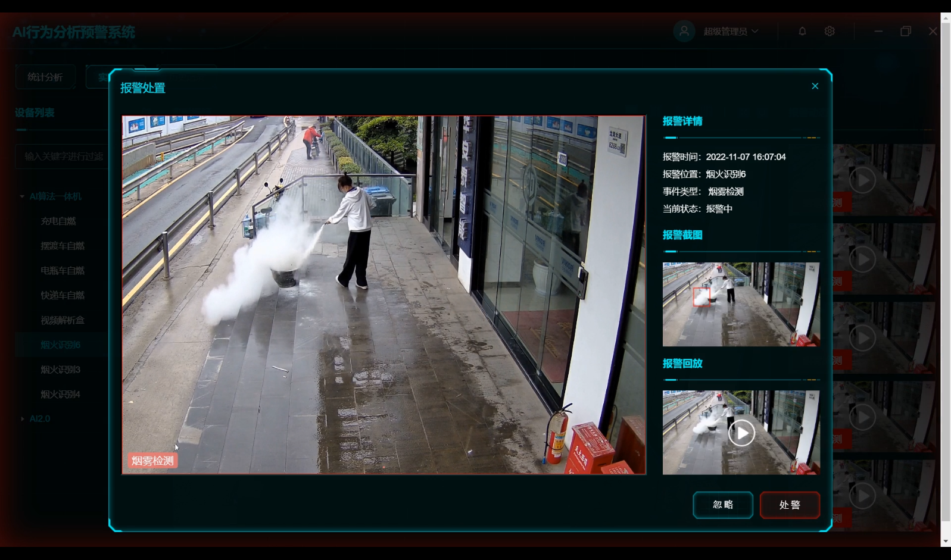Click the vertical scrollbar up arrow
Image resolution: width=951 pixels, height=560 pixels.
[x=946, y=18]
